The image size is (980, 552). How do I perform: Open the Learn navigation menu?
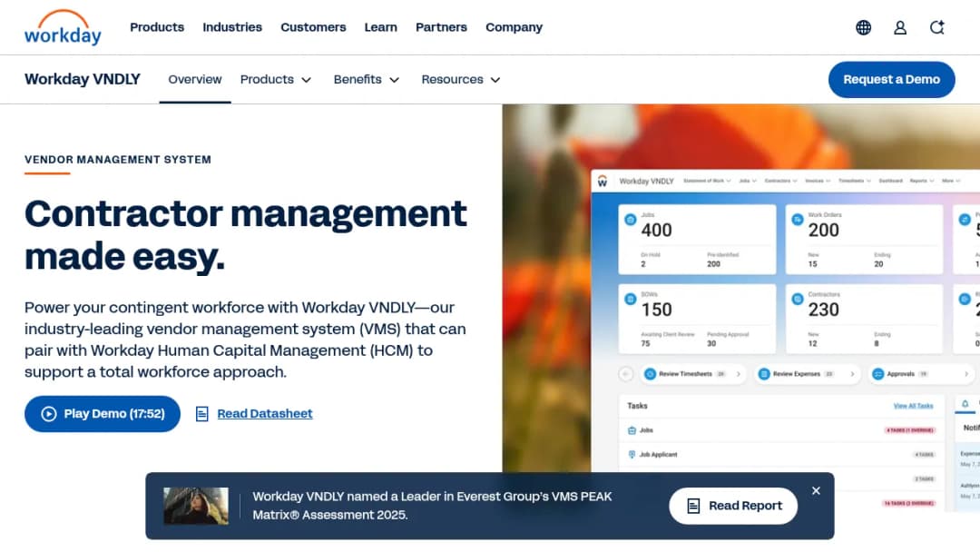pyautogui.click(x=380, y=27)
